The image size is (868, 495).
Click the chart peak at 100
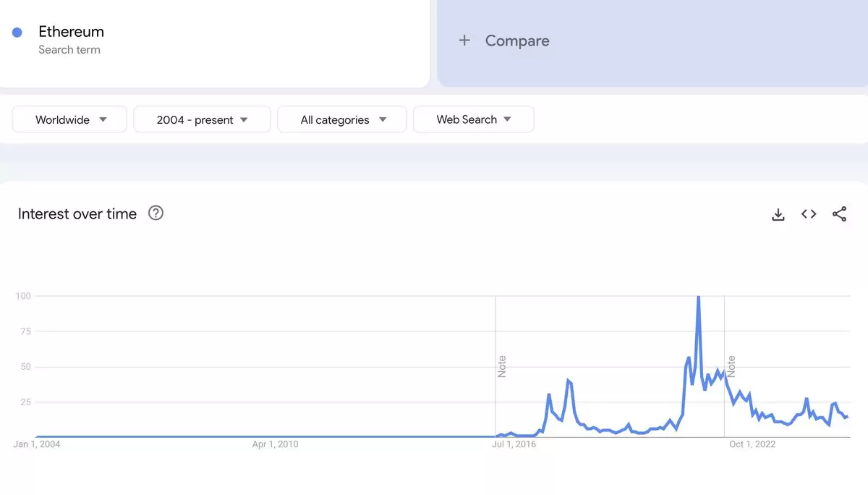click(x=698, y=297)
